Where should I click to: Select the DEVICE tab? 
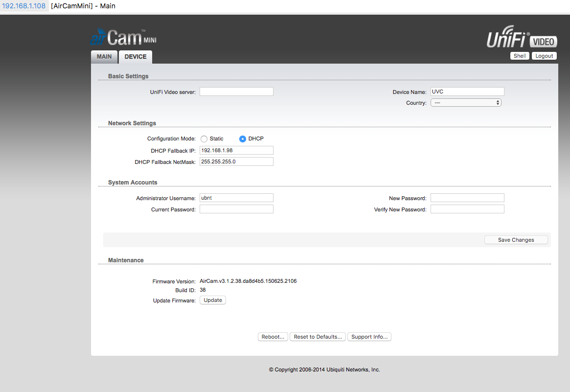135,57
